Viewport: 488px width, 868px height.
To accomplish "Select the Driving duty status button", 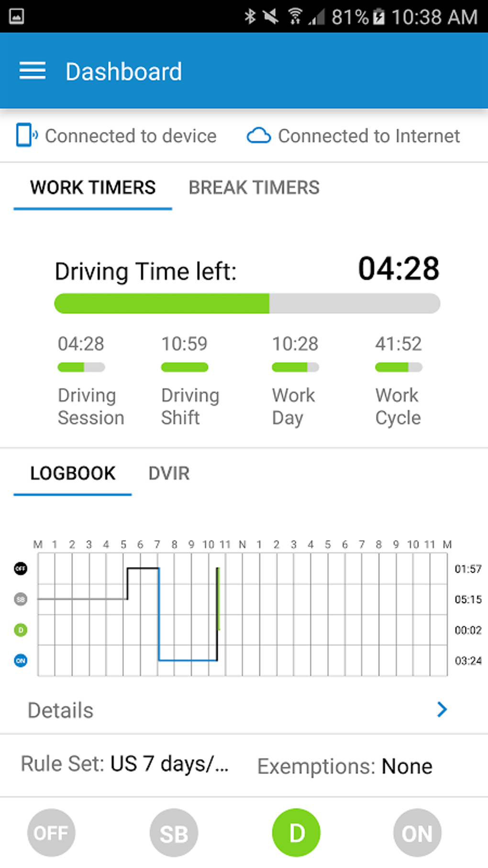I will point(296,833).
